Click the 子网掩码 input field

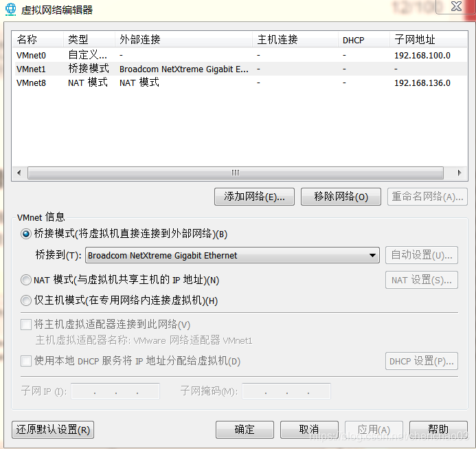pos(286,391)
